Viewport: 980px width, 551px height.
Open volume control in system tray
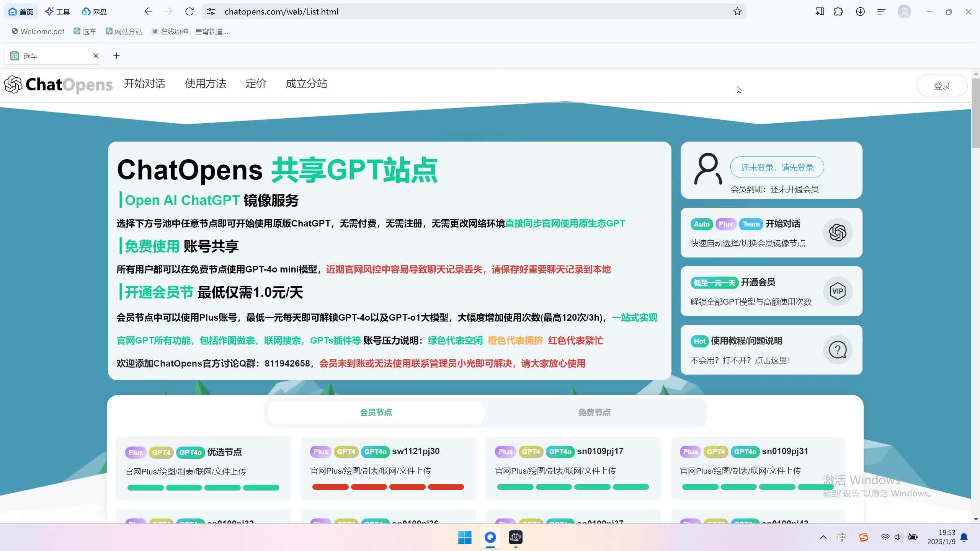click(x=898, y=537)
